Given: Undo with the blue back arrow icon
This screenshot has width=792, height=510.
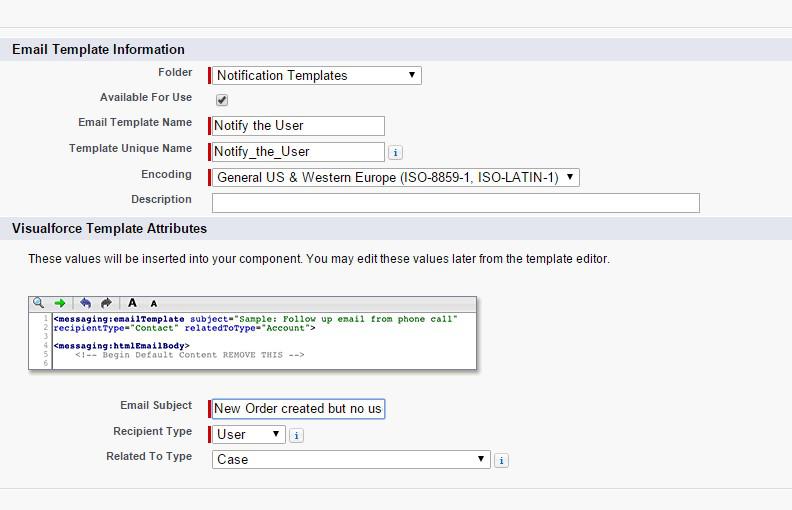Looking at the screenshot, I should click(x=85, y=303).
